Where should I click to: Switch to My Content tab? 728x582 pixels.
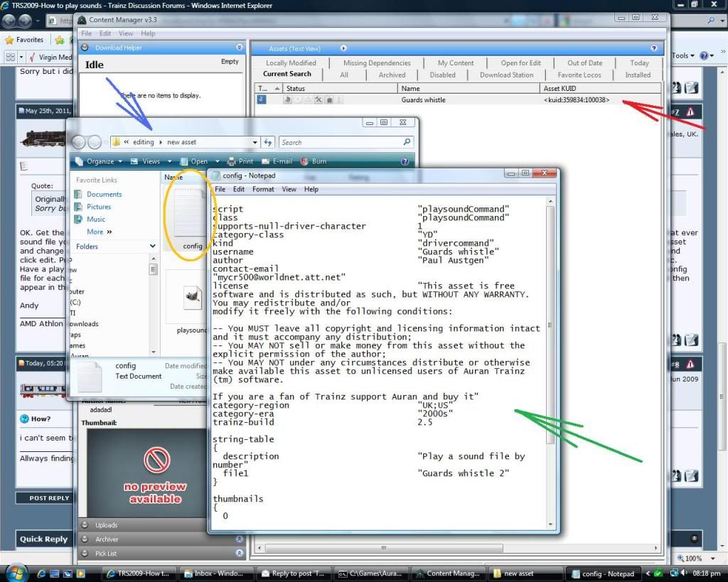click(456, 63)
